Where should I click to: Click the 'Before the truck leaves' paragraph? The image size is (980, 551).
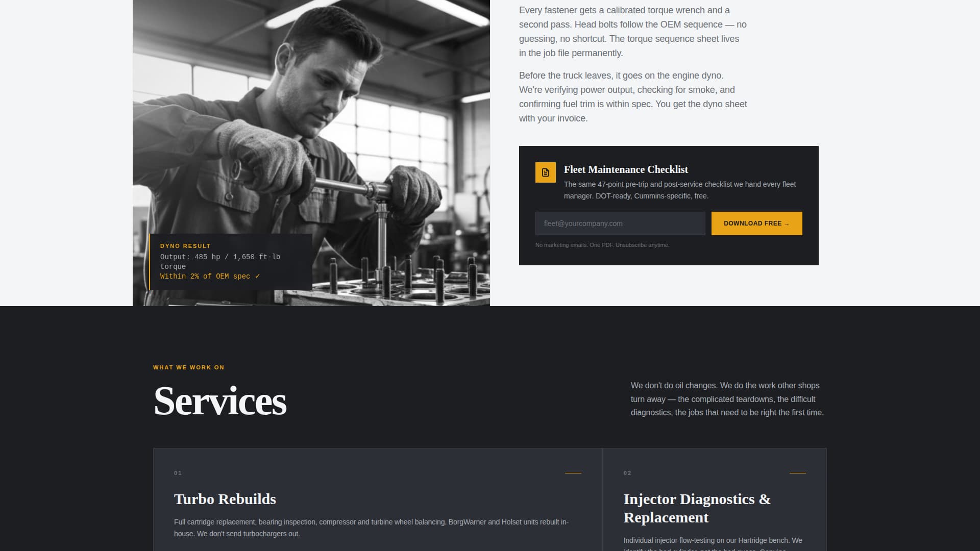click(x=633, y=97)
